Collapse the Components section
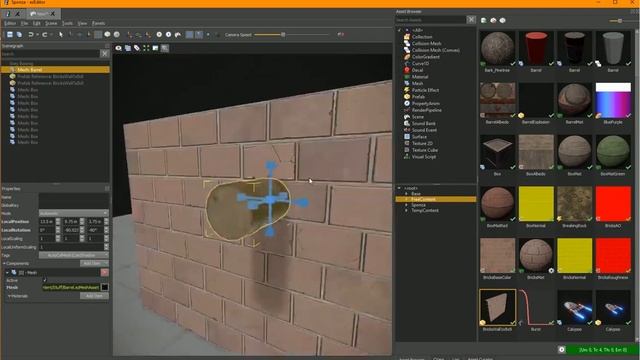The height and width of the screenshot is (360, 640). pyautogui.click(x=4, y=264)
